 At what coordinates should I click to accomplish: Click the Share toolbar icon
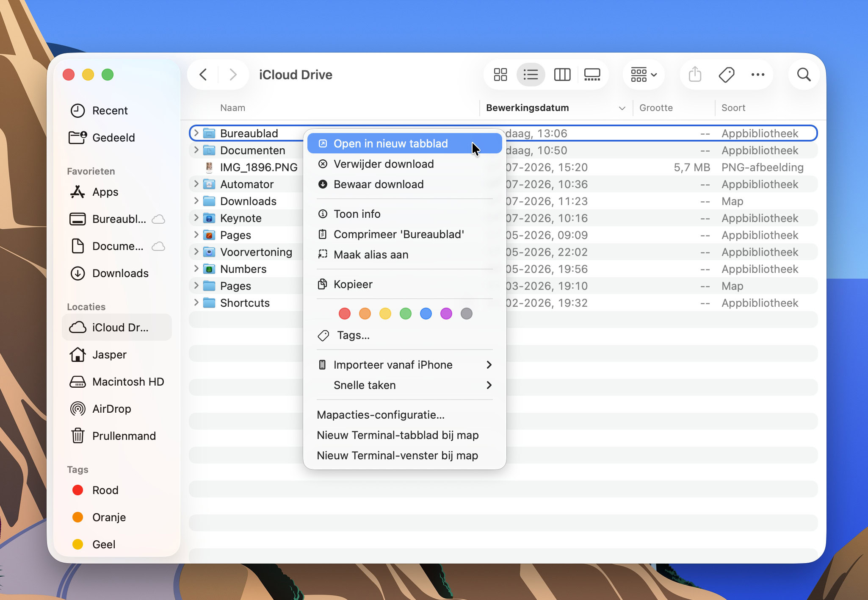coord(695,75)
